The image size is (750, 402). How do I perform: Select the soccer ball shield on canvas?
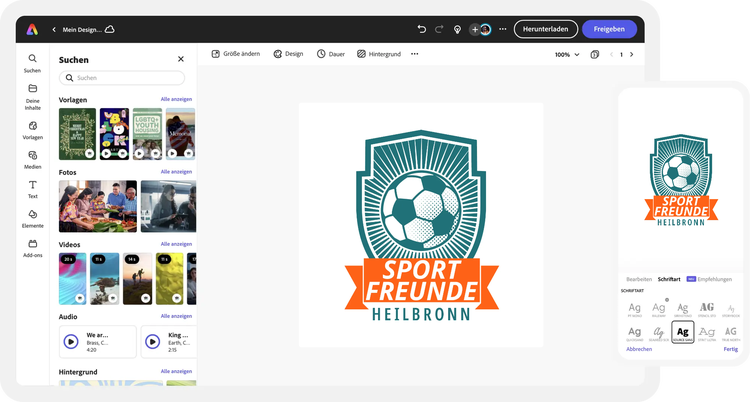pos(421,195)
